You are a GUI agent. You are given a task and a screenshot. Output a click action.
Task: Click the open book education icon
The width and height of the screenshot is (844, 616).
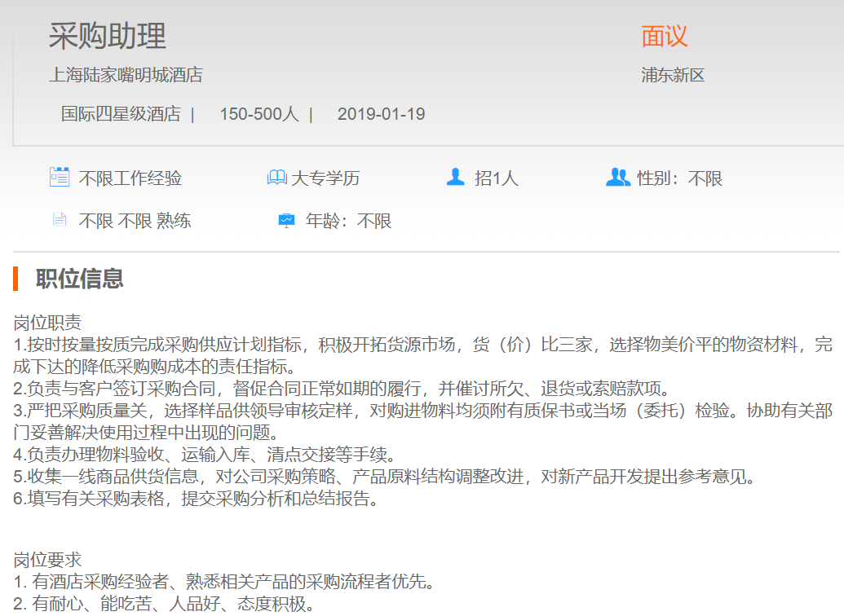(277, 178)
